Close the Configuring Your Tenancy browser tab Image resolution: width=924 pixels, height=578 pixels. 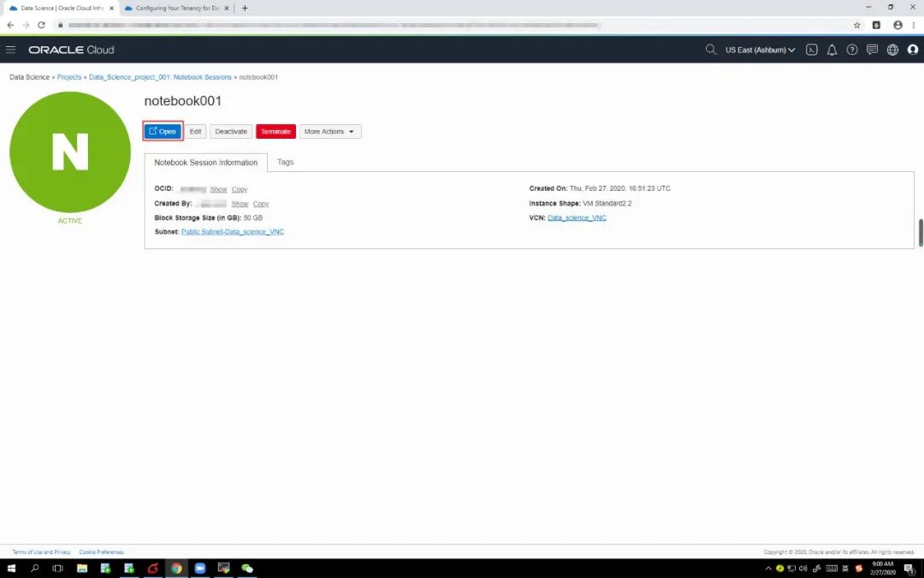click(226, 9)
